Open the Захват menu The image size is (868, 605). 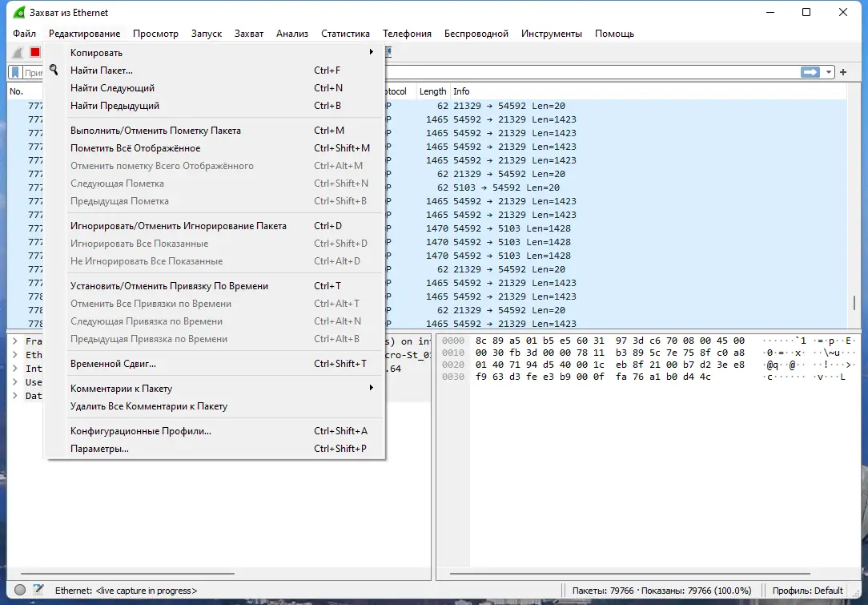coord(249,34)
